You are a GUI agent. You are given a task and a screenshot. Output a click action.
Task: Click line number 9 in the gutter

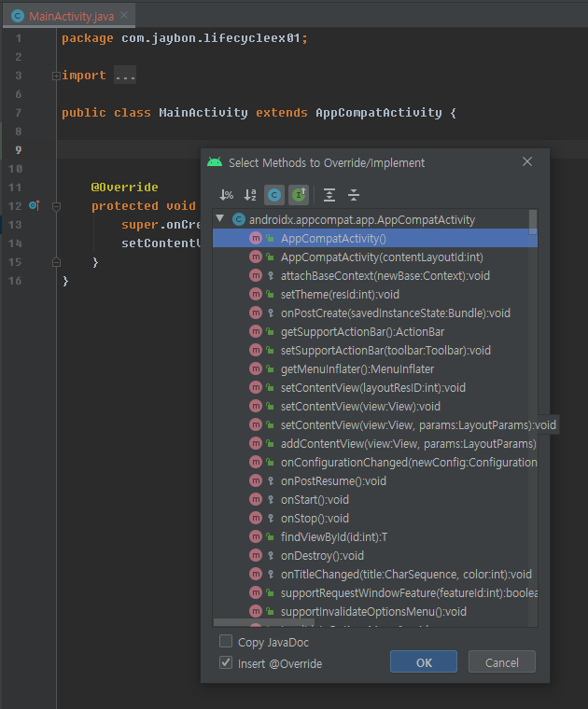click(19, 149)
